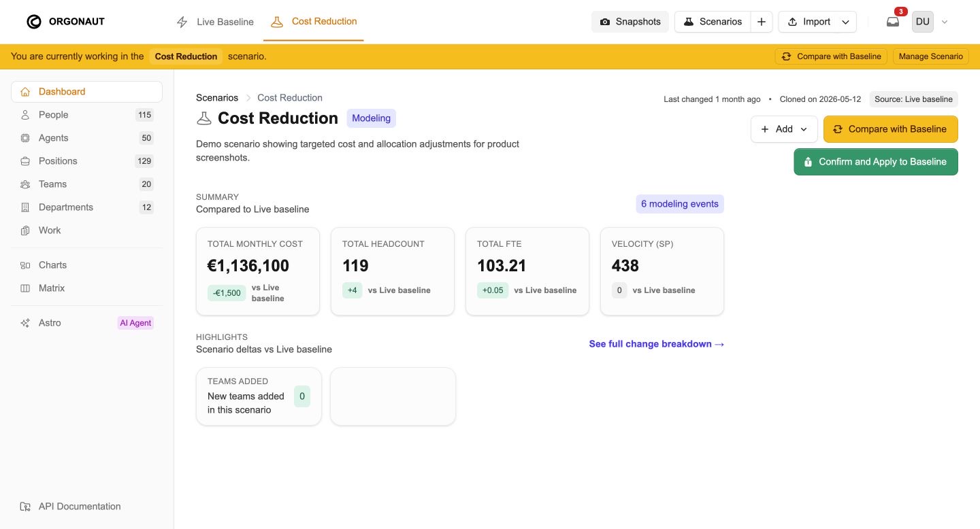This screenshot has height=529, width=980.
Task: Click the refresh icon in yellow Compare with Baseline
Action: tap(838, 129)
